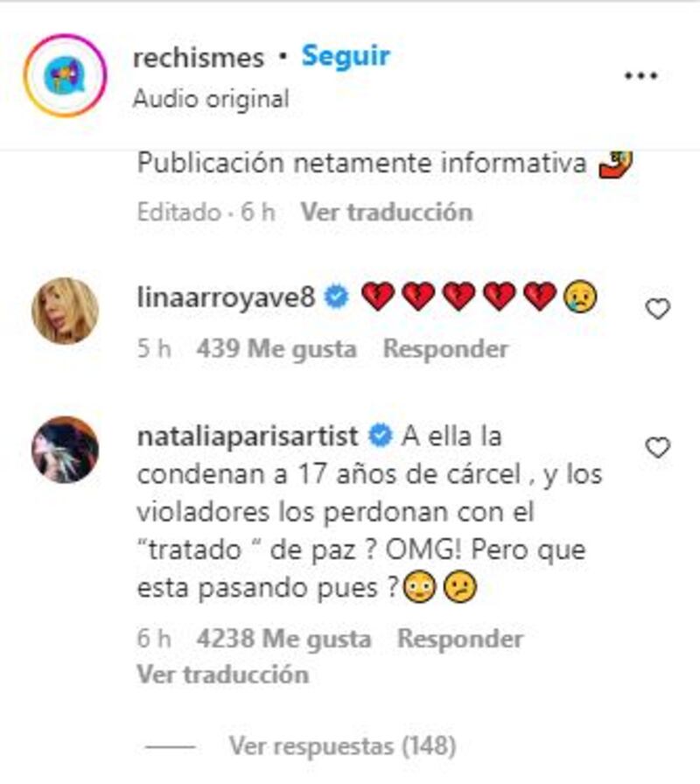The height and width of the screenshot is (784, 700).
Task: Reply to linaarroyave8's comment
Action: pos(445,348)
